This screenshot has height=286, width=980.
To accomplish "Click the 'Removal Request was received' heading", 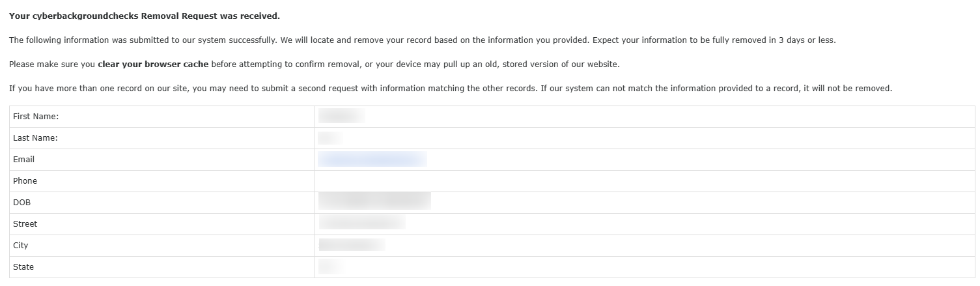I will click(145, 16).
